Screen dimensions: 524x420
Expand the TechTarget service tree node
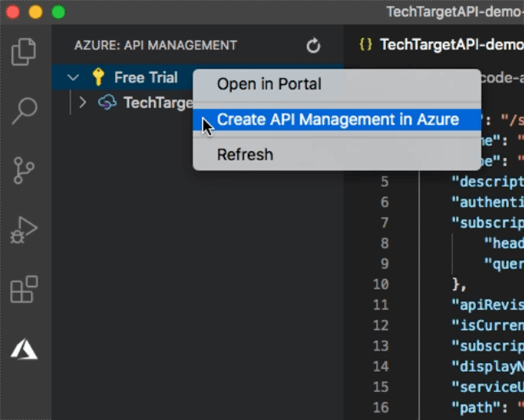83,103
